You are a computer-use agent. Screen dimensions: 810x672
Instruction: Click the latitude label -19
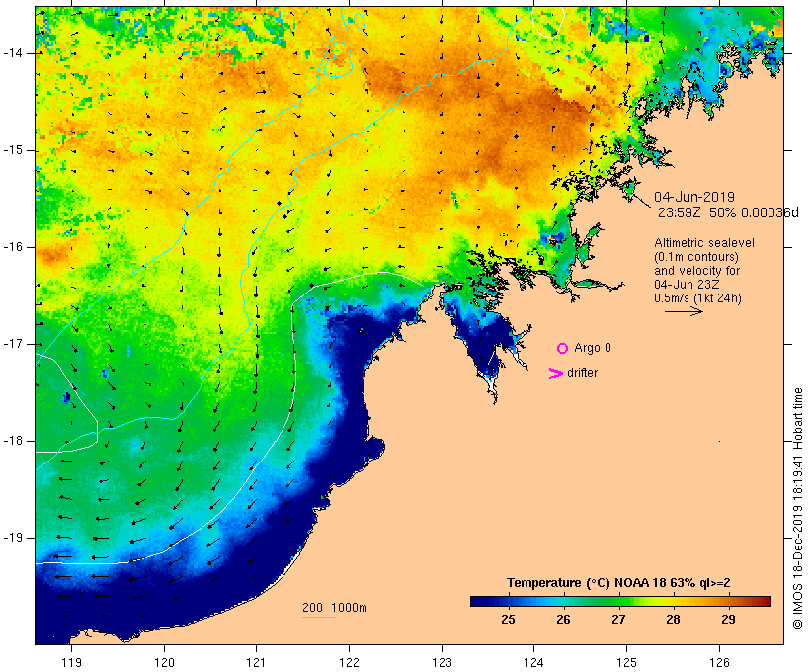13,538
